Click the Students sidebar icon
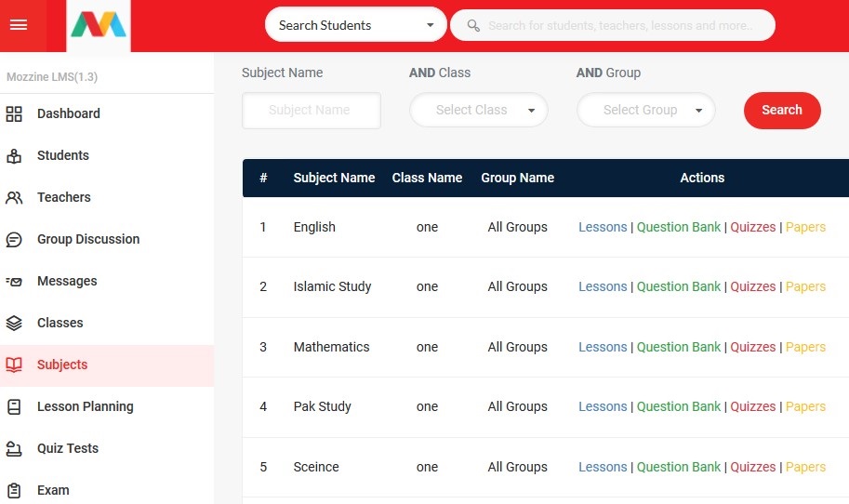This screenshot has width=849, height=504. click(14, 156)
